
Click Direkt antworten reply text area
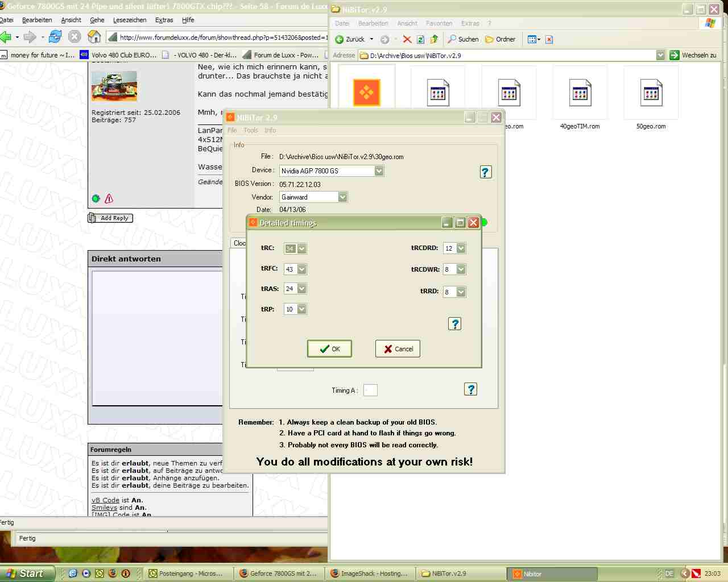158,338
